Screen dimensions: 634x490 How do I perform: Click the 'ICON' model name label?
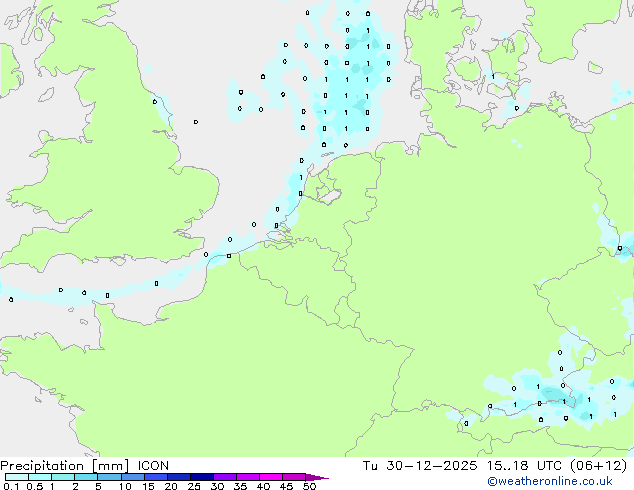click(153, 466)
